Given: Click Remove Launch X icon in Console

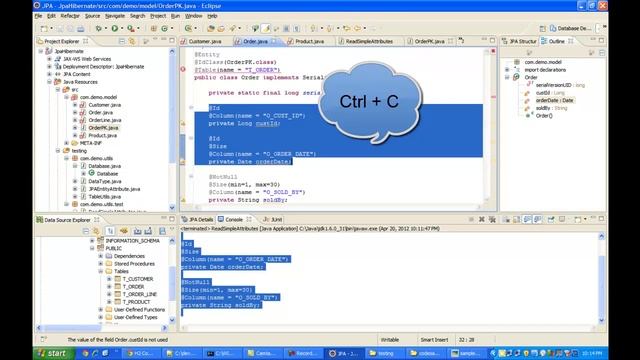Looking at the screenshot, I should 482,220.
